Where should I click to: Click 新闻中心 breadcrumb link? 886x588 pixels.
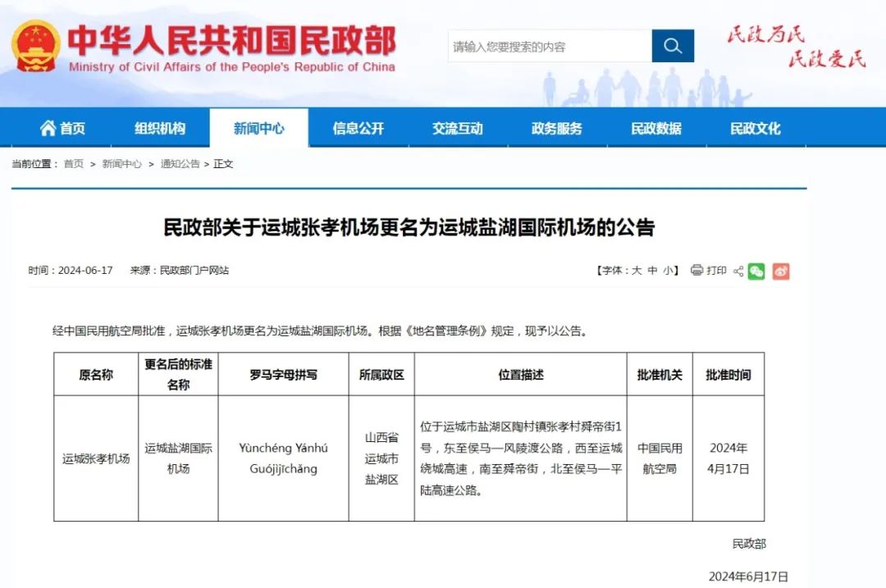(121, 164)
